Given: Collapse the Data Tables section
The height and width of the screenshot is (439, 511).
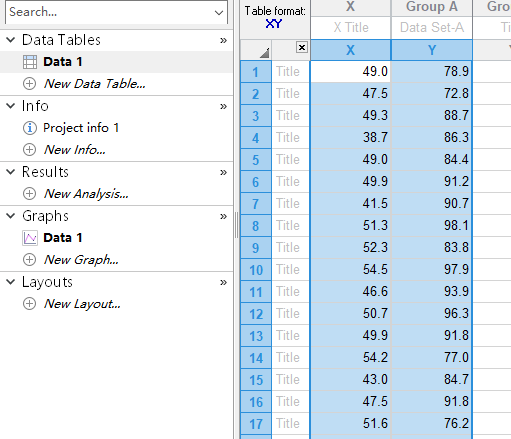Looking at the screenshot, I should click(x=11, y=40).
